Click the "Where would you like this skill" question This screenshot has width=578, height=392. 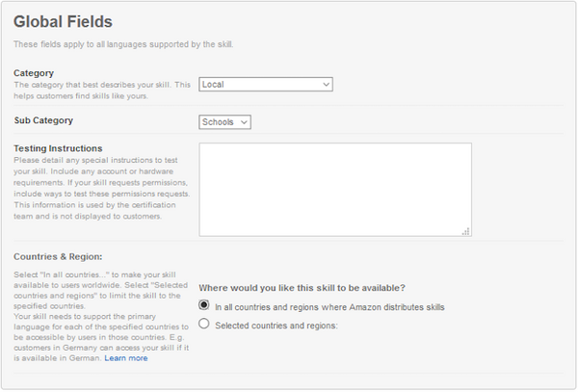302,288
